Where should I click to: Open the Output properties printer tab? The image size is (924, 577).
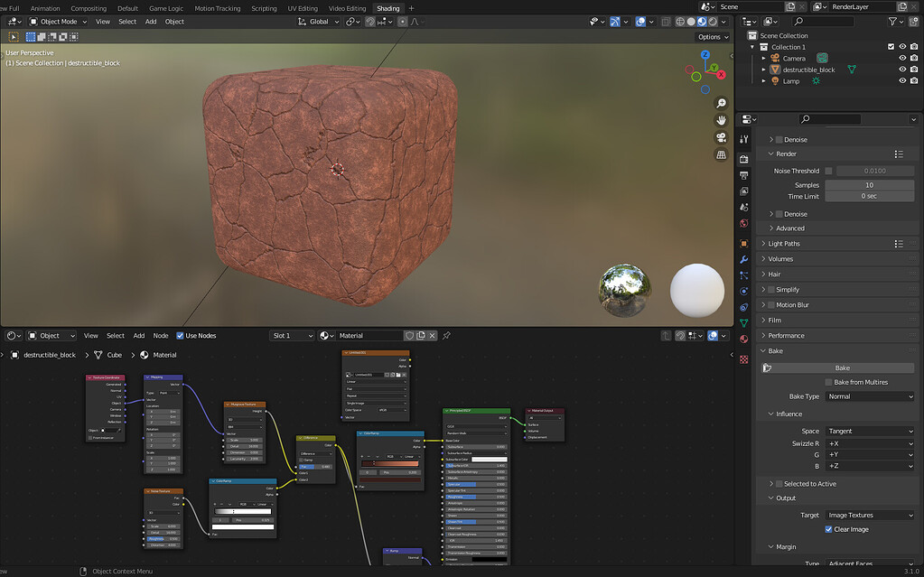point(743,176)
